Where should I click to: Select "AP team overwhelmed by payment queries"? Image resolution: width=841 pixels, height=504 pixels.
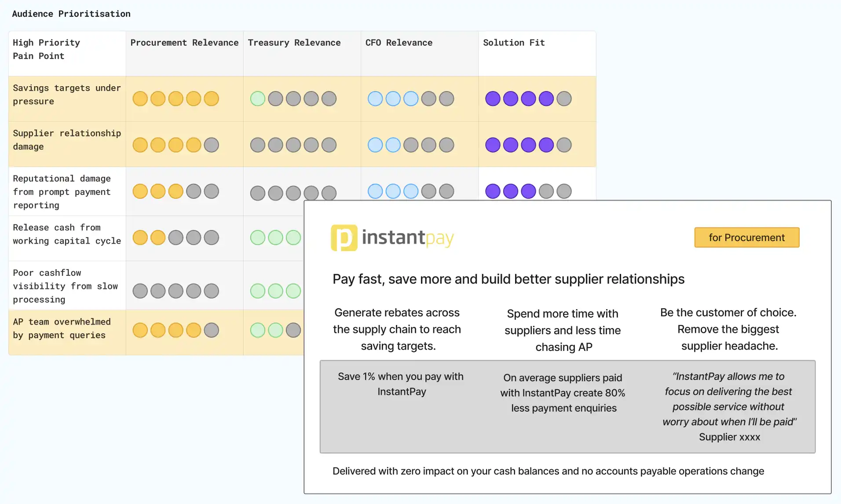click(62, 329)
